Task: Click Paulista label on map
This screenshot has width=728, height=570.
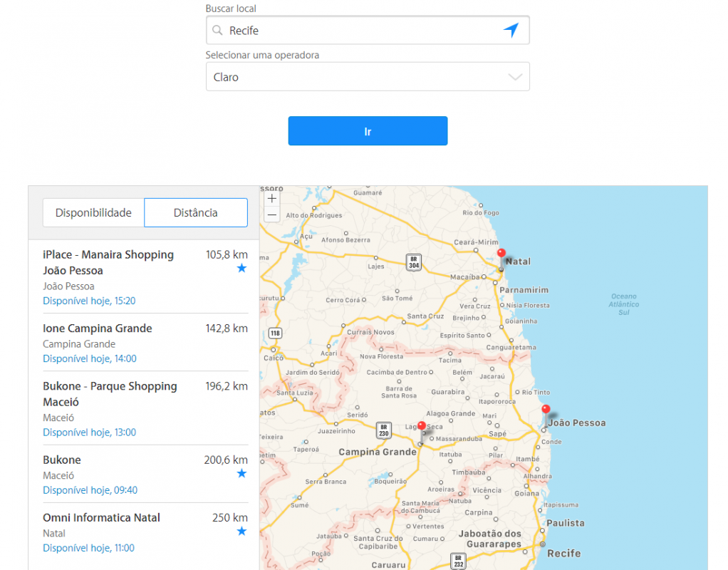Action: [x=566, y=522]
